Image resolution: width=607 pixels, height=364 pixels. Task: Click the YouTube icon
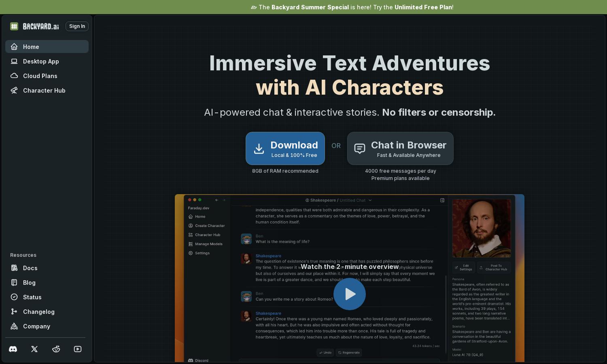pyautogui.click(x=78, y=349)
